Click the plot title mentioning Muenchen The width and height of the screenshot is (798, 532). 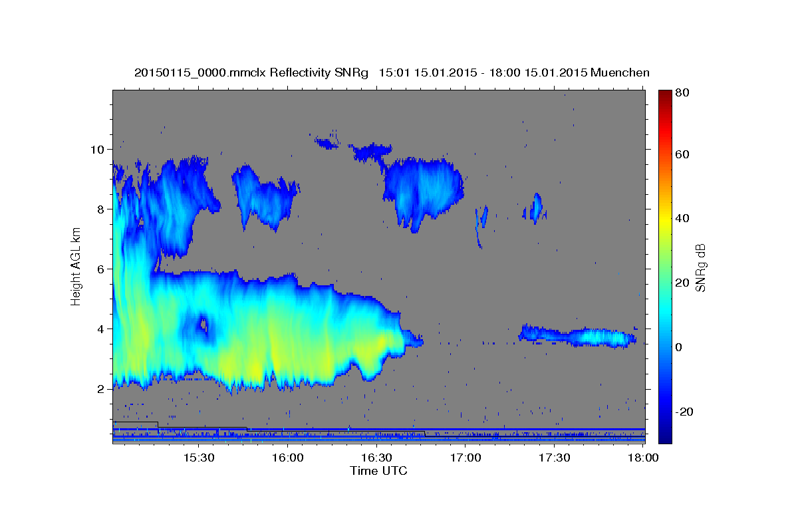(392, 72)
